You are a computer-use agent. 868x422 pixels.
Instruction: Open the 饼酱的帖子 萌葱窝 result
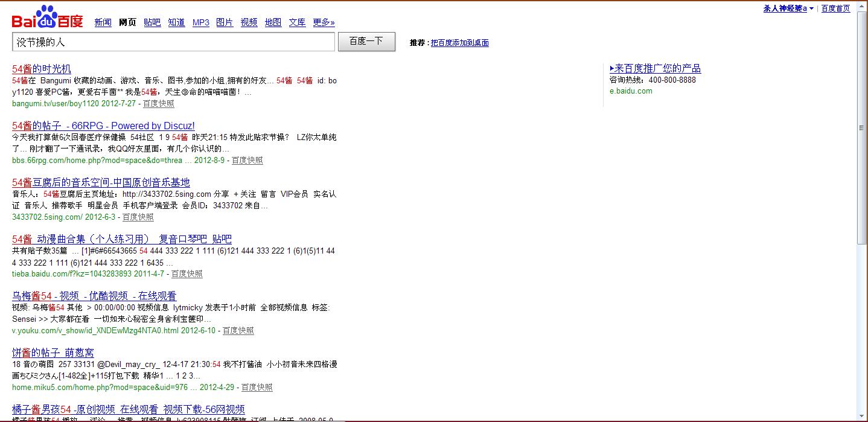[x=53, y=353]
